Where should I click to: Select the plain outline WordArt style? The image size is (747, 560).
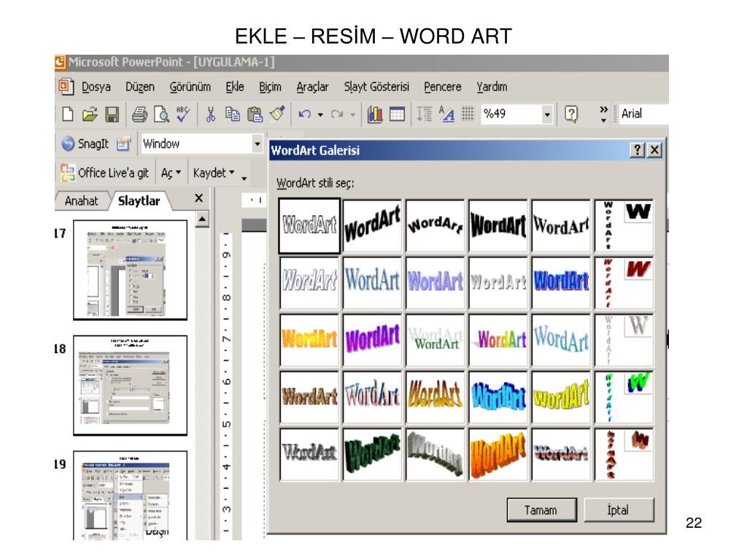[309, 226]
